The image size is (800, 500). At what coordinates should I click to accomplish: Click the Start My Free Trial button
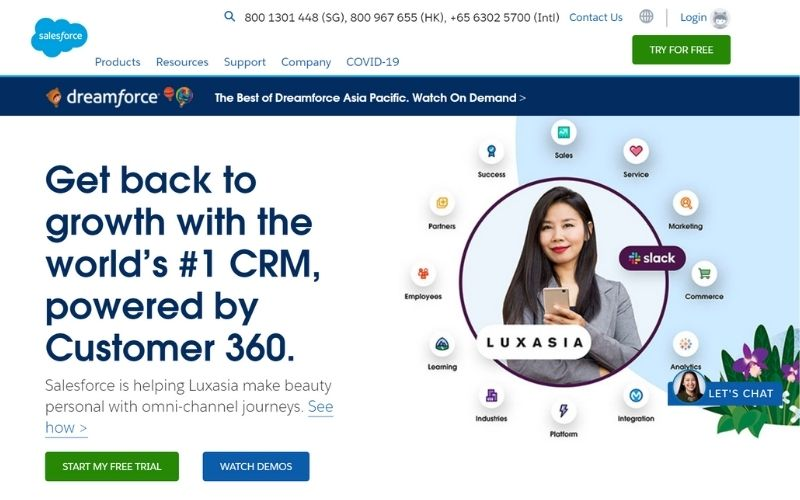(112, 466)
